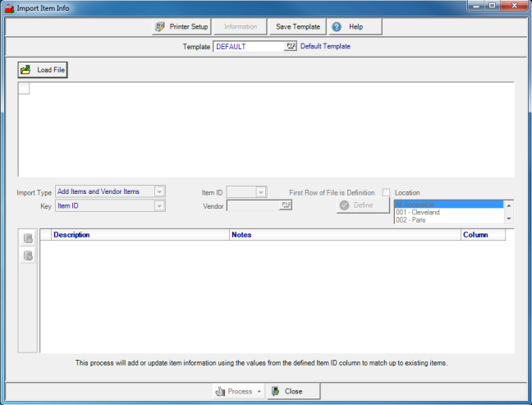Toggle First Row of File is Definition checkbox
This screenshot has height=405, width=532.
click(386, 192)
